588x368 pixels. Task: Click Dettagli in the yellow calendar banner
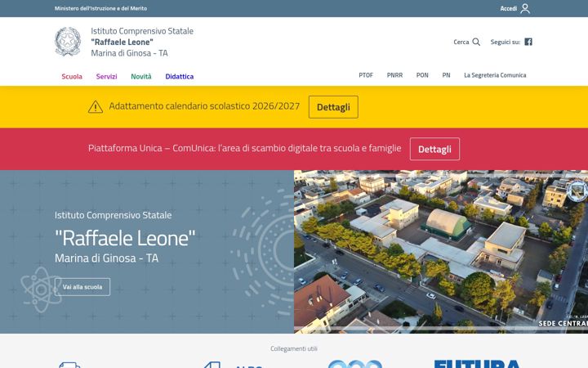coord(333,107)
